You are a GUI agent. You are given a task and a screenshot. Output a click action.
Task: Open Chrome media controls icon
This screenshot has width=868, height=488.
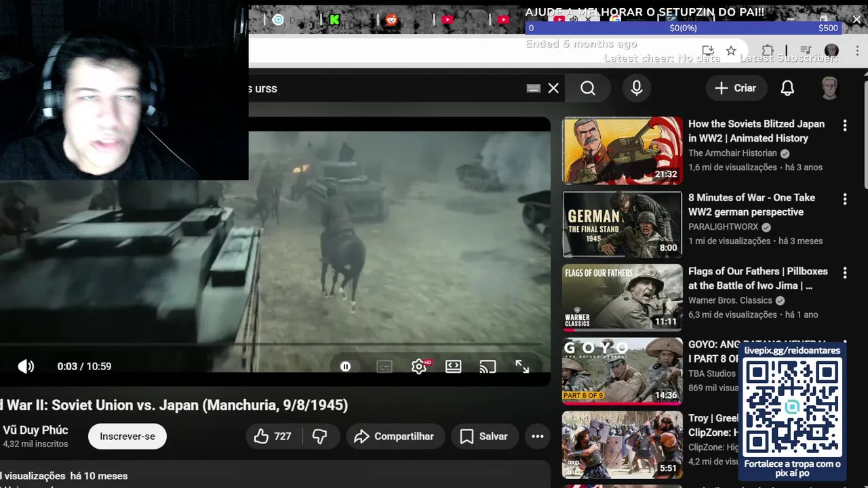(805, 51)
